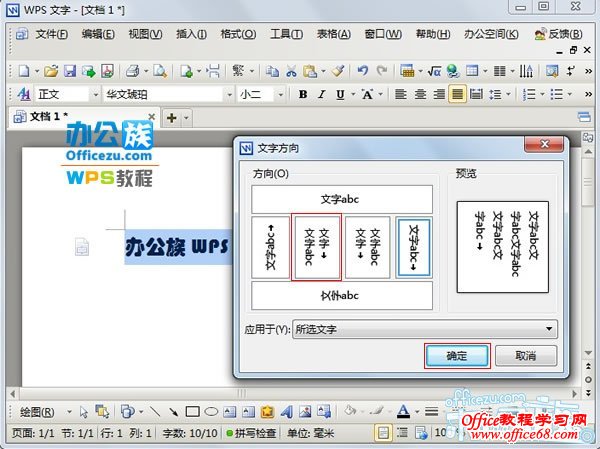Select the Line drawing tool

[155, 412]
